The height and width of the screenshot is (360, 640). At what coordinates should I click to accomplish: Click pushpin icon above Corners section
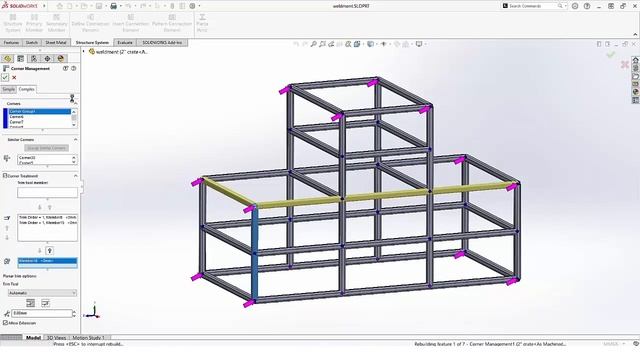tap(72, 98)
